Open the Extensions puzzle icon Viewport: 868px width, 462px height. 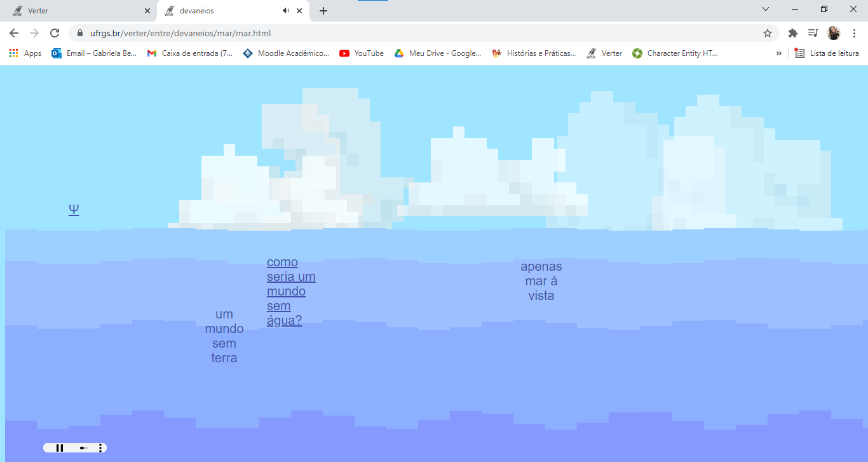tap(792, 33)
